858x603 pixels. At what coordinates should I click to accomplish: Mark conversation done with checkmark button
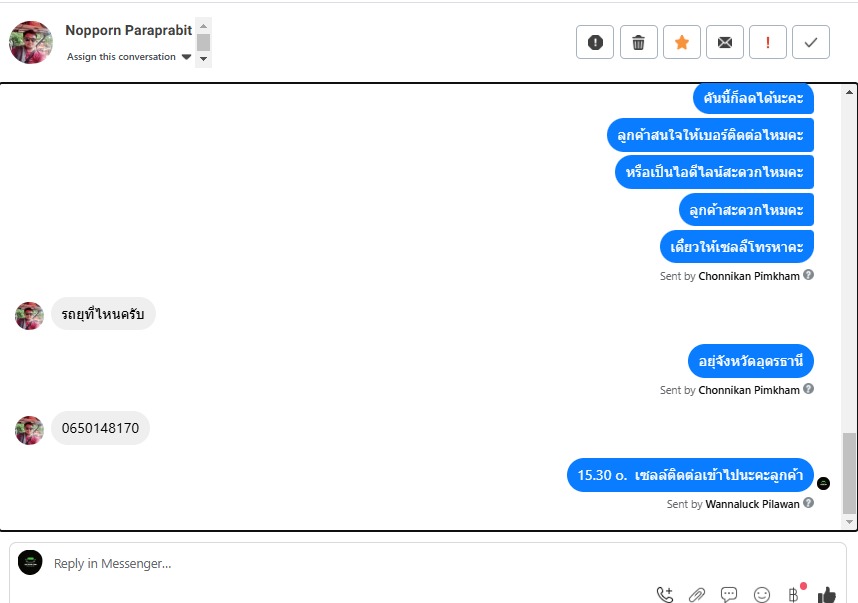click(811, 42)
